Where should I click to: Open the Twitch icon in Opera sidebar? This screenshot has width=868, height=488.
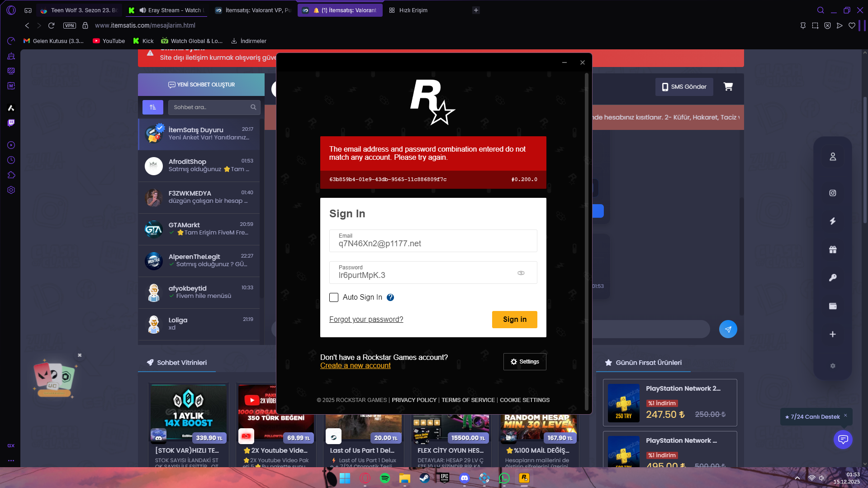[x=11, y=123]
